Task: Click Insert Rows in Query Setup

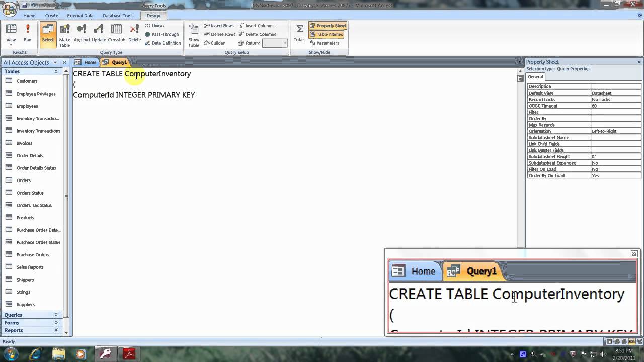Action: click(219, 26)
